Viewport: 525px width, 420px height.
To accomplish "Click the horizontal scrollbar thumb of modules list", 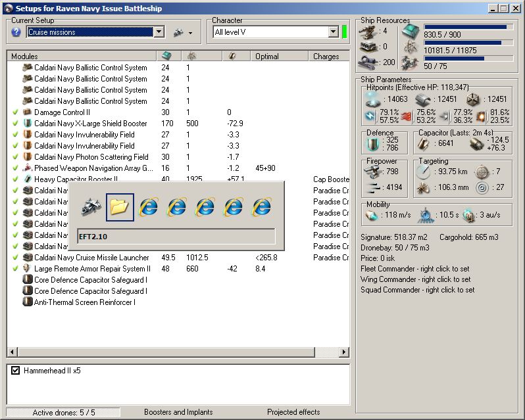I will [x=166, y=352].
